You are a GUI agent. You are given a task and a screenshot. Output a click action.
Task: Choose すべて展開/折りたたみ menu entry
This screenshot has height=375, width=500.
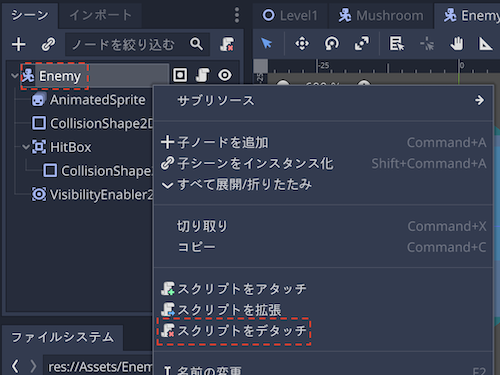(x=323, y=184)
